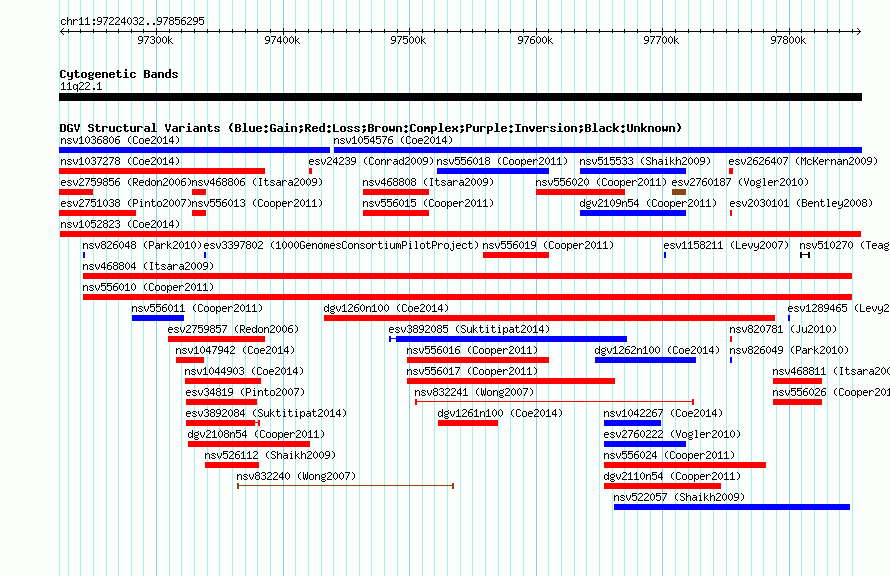
Task: Click the esv1289465 variant label
Action: pyautogui.click(x=838, y=308)
